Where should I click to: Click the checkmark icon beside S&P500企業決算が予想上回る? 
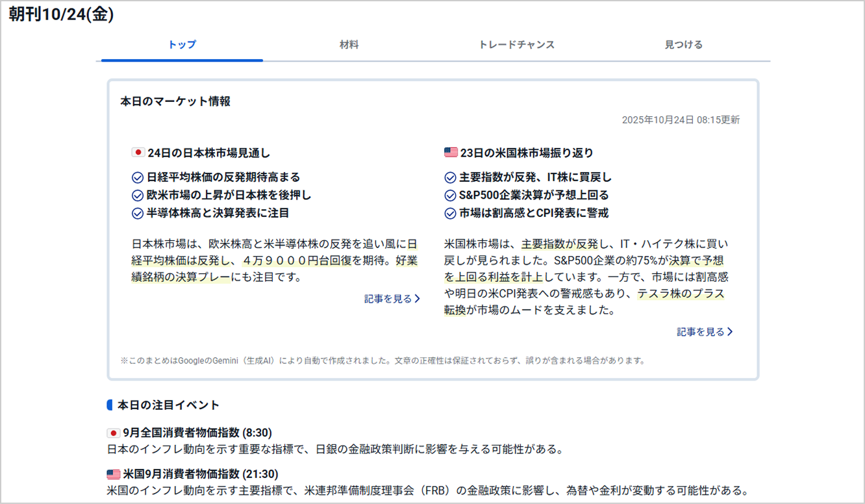[451, 194]
